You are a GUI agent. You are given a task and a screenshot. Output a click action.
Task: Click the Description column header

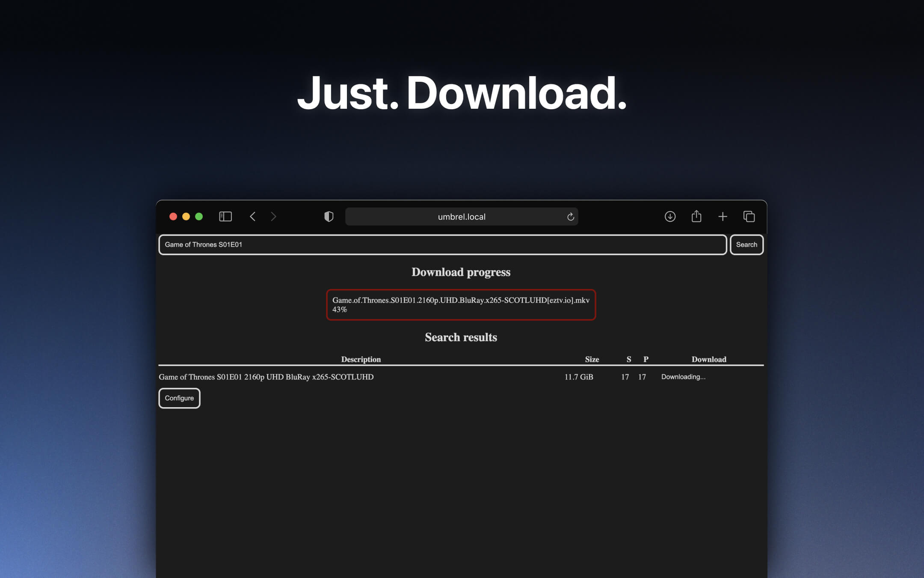[361, 359]
